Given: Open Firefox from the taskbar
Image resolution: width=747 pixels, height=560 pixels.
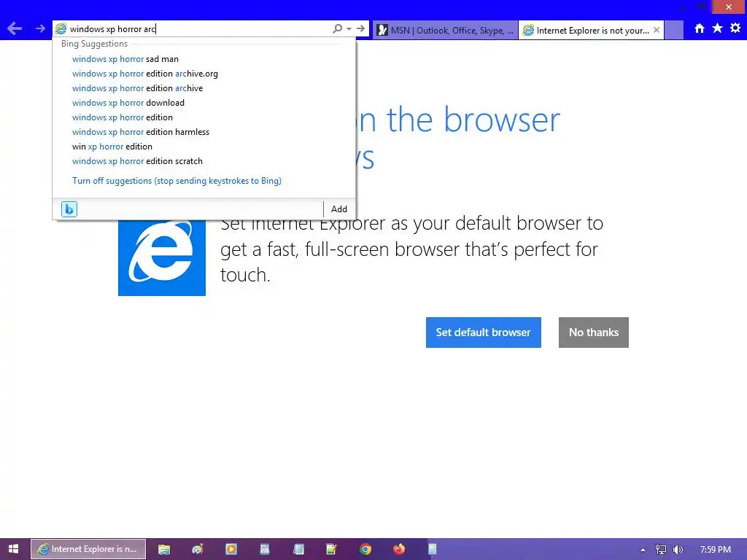Looking at the screenshot, I should point(399,549).
